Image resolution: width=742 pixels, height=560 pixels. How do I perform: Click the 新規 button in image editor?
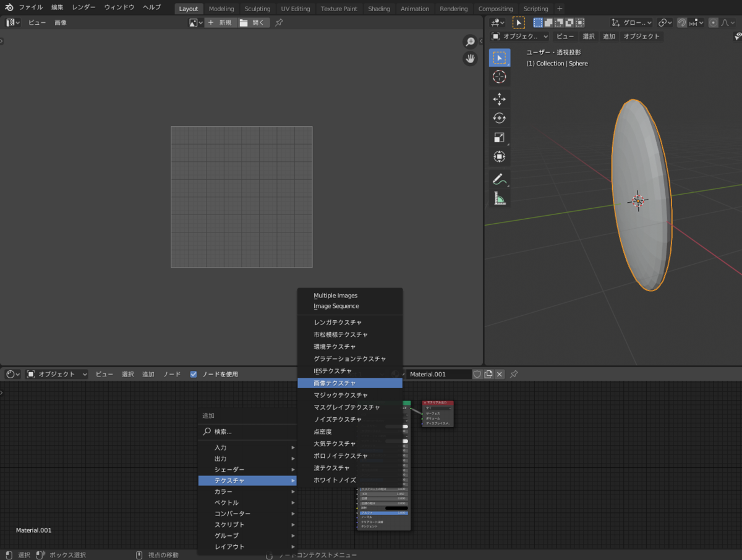pyautogui.click(x=220, y=22)
